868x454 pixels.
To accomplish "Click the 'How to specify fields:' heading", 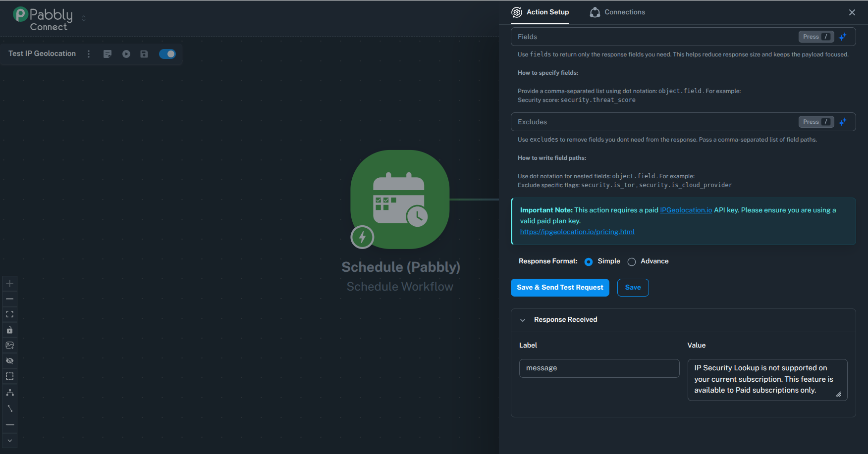I will tap(548, 73).
